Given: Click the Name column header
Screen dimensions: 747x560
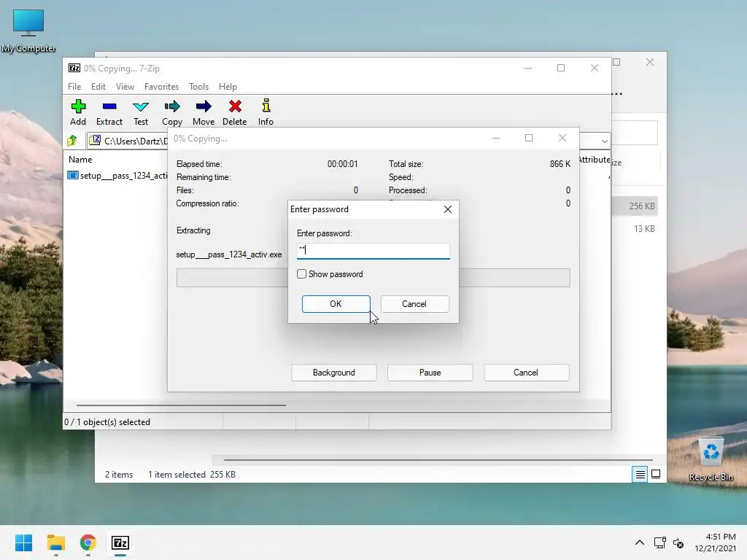Looking at the screenshot, I should pyautogui.click(x=80, y=160).
